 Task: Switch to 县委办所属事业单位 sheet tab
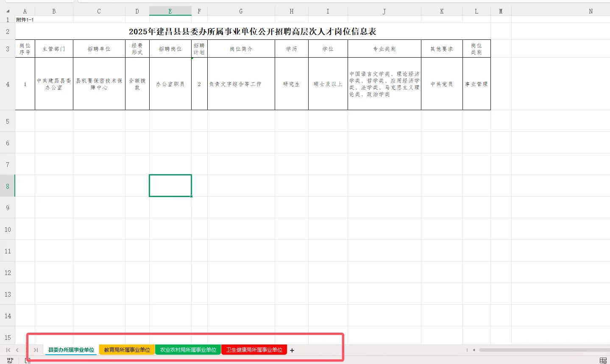pyautogui.click(x=71, y=350)
